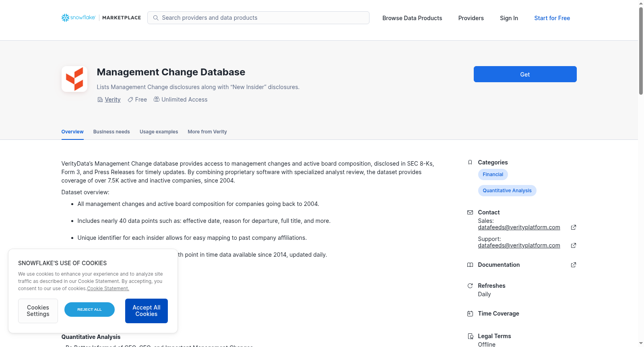Viewport: 644px width, 347px height.
Task: Open Verity provider link
Action: coord(113,100)
